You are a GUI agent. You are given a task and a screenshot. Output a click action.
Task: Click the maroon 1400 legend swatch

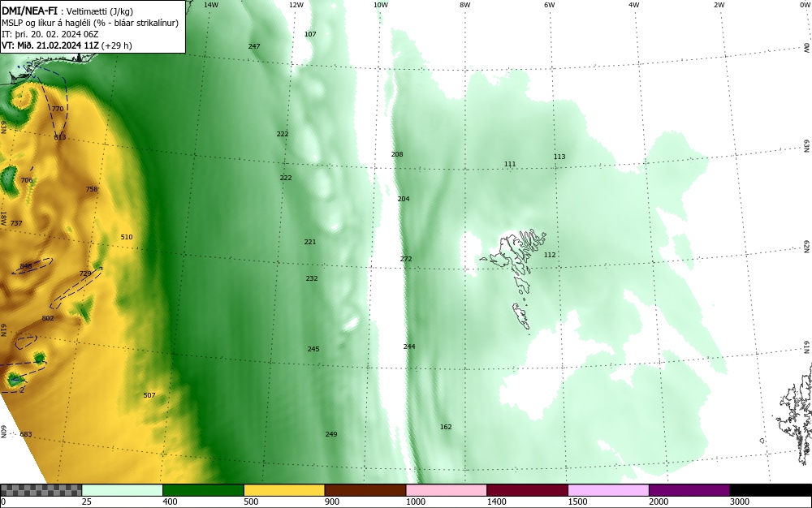point(527,490)
